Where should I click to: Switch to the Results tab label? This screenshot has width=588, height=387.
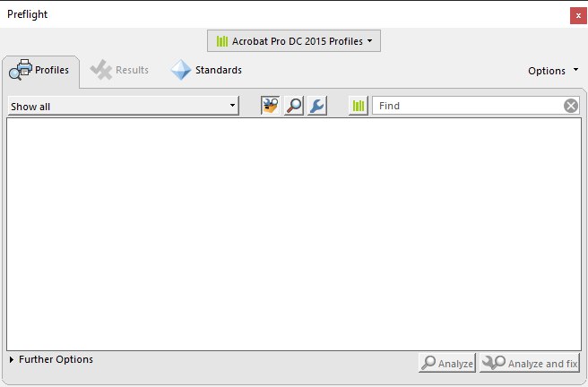click(132, 70)
